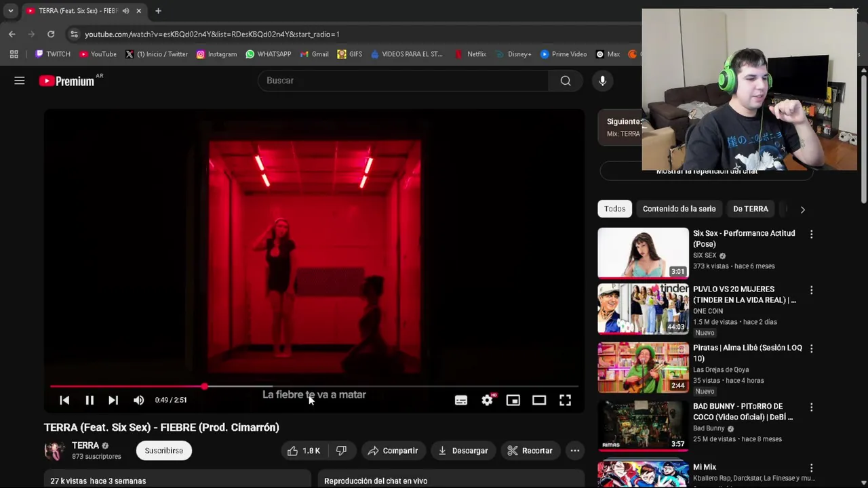This screenshot has height=488, width=868.
Task: Open the browser tab search dropdown
Action: click(x=10, y=11)
